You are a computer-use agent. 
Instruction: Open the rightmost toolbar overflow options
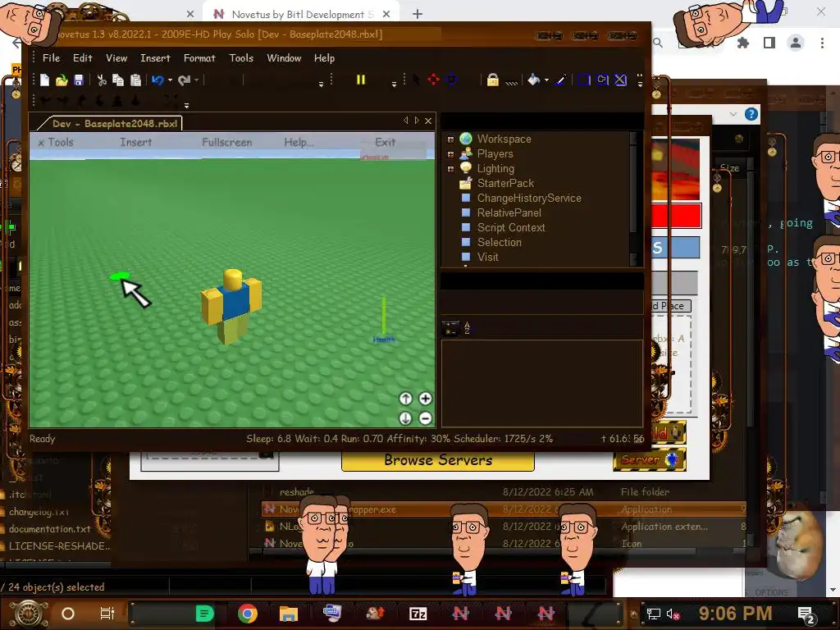pyautogui.click(x=640, y=80)
